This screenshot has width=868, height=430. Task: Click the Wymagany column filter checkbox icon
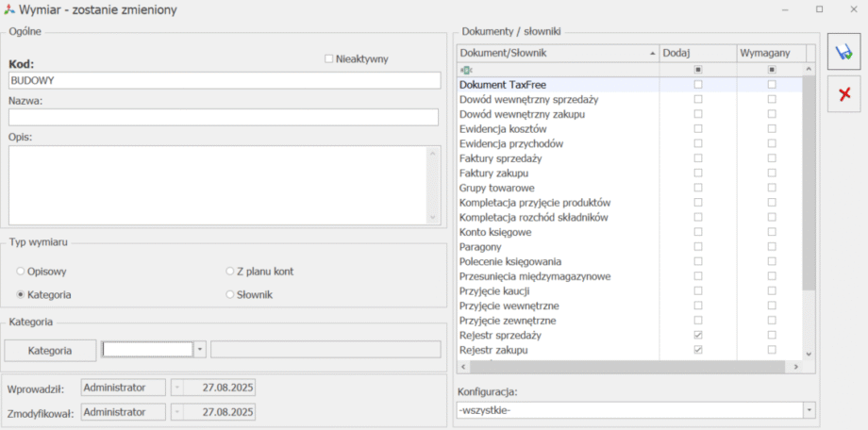(771, 70)
